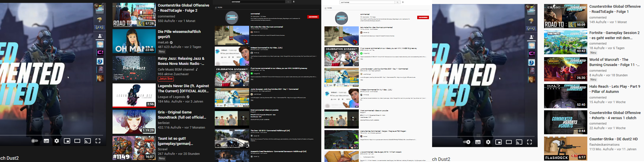Enable subtitles in the dark-theme video player
The width and height of the screenshot is (644, 162).
point(46,141)
